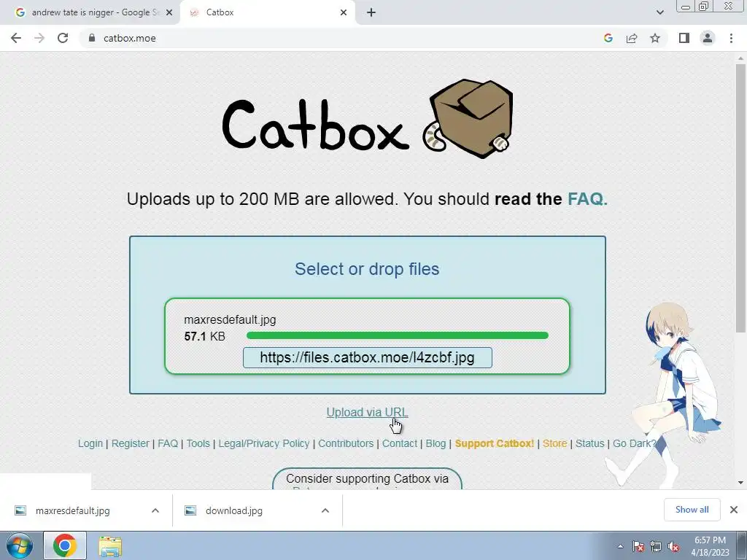Open the Status link
The height and width of the screenshot is (560, 747).
(x=589, y=443)
